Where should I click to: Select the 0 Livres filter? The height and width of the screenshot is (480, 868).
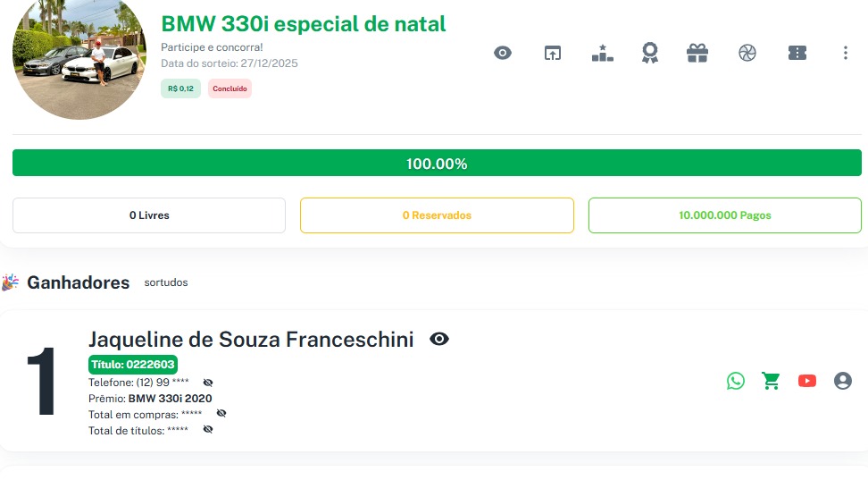[x=149, y=215]
